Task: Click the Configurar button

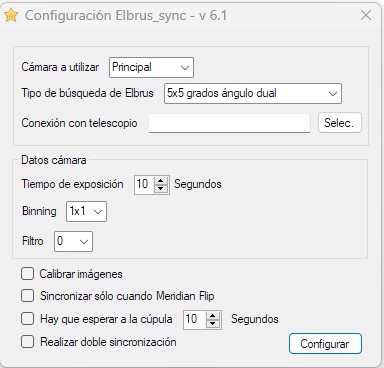Action: tap(325, 344)
